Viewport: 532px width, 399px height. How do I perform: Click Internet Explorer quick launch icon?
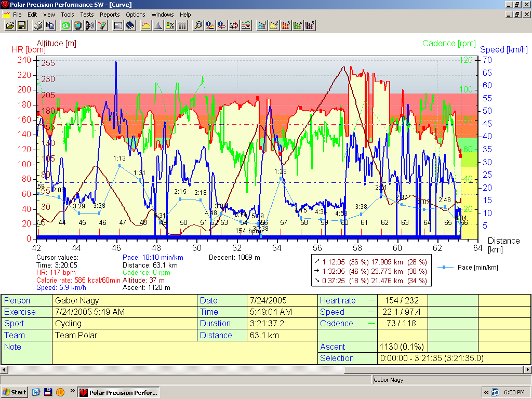pos(36,392)
